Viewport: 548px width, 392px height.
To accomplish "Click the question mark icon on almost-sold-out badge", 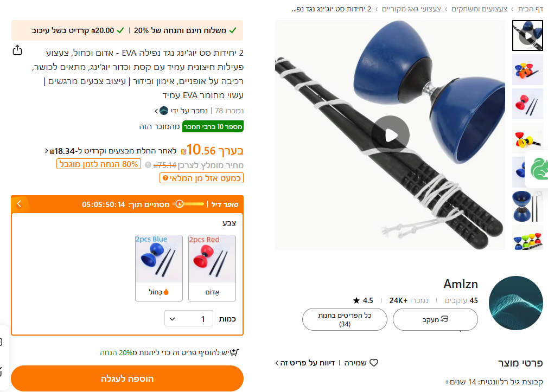I will [165, 178].
